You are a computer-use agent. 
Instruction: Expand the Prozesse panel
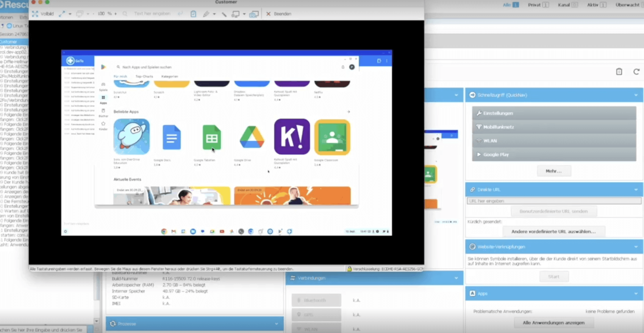pyautogui.click(x=277, y=324)
